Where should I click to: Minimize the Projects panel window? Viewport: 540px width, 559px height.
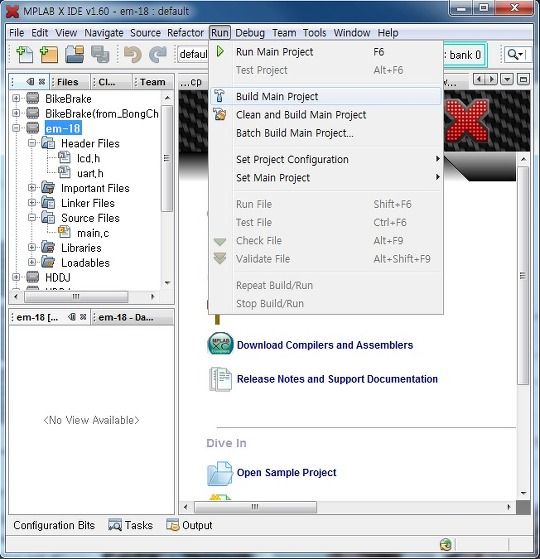click(x=31, y=82)
